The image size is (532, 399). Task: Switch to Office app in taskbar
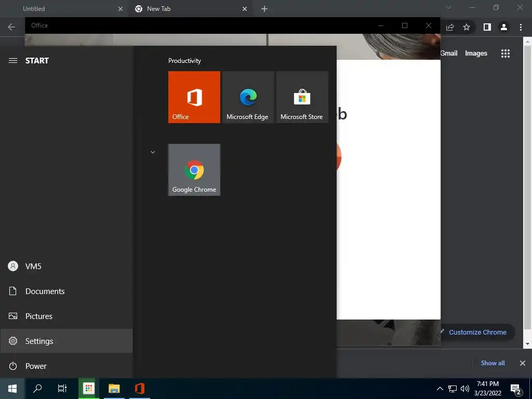139,389
